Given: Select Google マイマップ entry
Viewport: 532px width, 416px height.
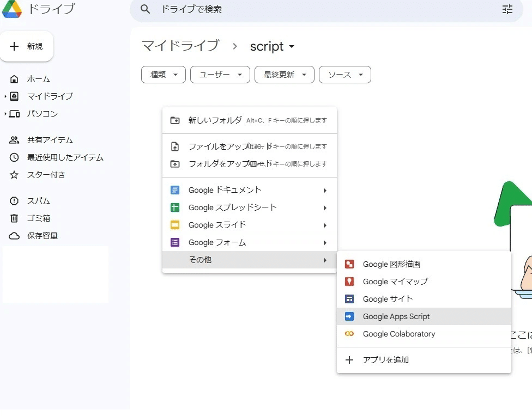Looking at the screenshot, I should click(x=424, y=282).
